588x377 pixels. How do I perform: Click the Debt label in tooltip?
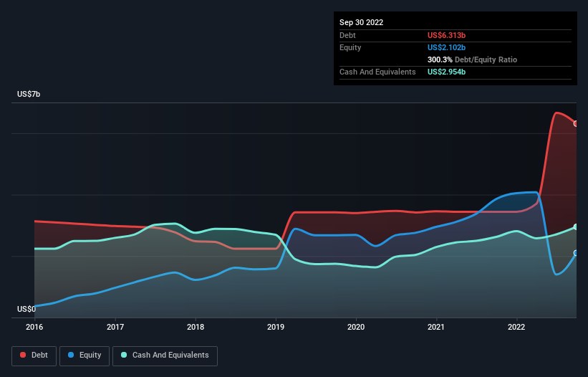347,35
